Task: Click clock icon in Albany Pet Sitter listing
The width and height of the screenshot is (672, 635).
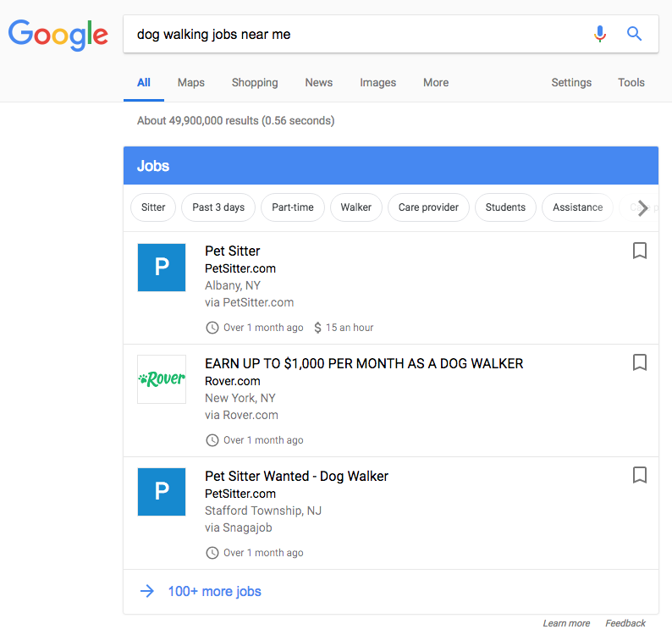Action: (212, 328)
